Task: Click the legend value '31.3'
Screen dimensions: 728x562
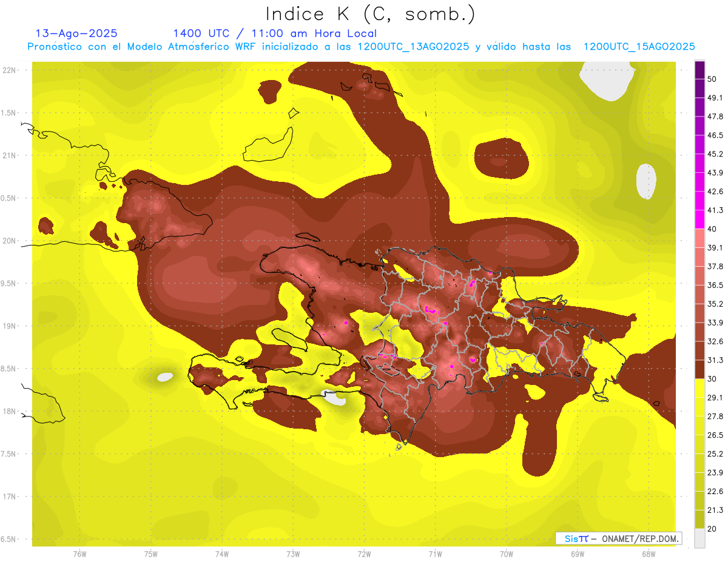Action: [x=715, y=360]
